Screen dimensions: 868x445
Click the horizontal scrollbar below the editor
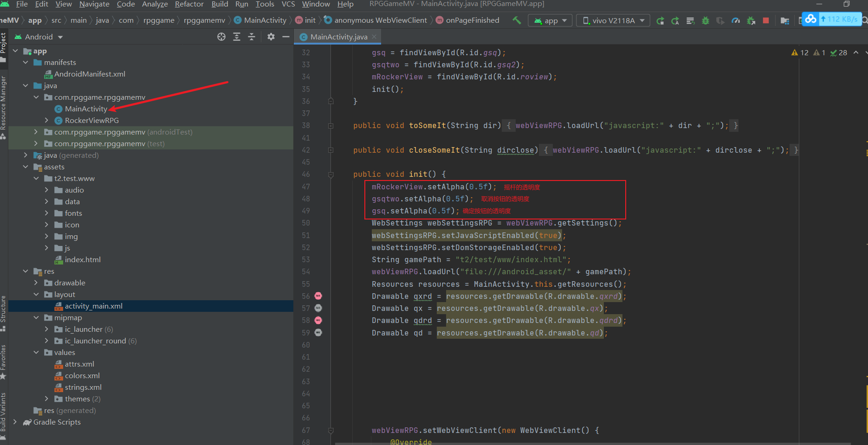[x=593, y=443]
